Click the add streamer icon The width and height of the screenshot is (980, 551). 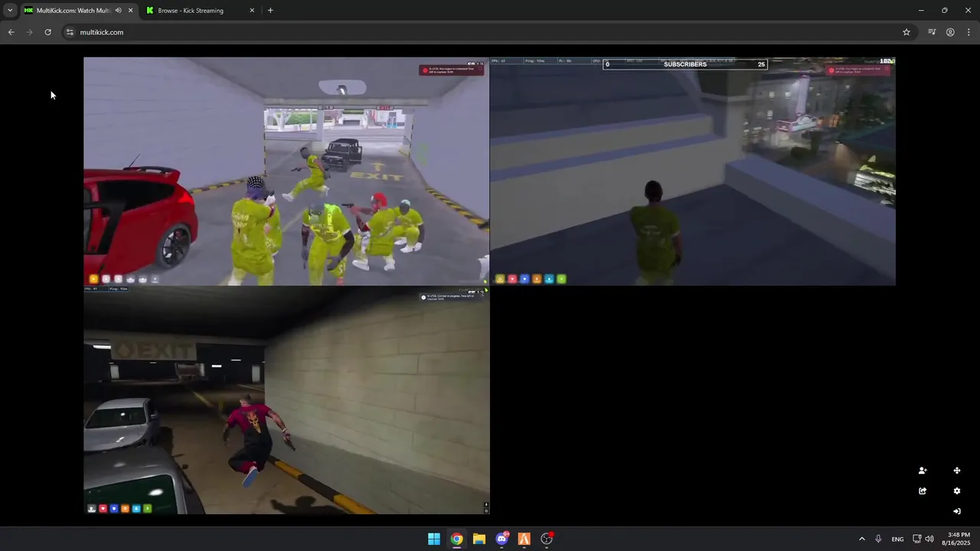coord(923,471)
